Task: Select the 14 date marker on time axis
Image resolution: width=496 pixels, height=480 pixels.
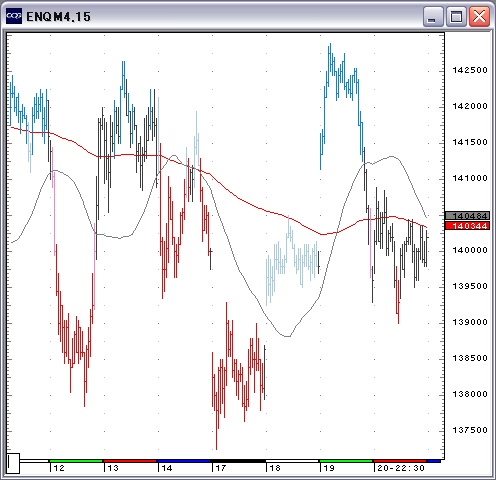Action: [x=167, y=468]
